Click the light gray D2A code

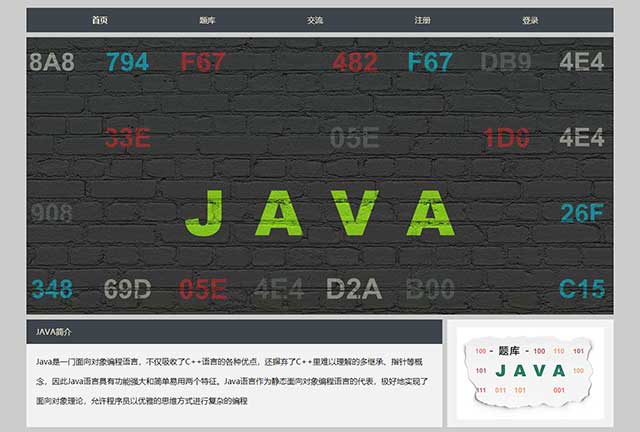[x=354, y=290]
